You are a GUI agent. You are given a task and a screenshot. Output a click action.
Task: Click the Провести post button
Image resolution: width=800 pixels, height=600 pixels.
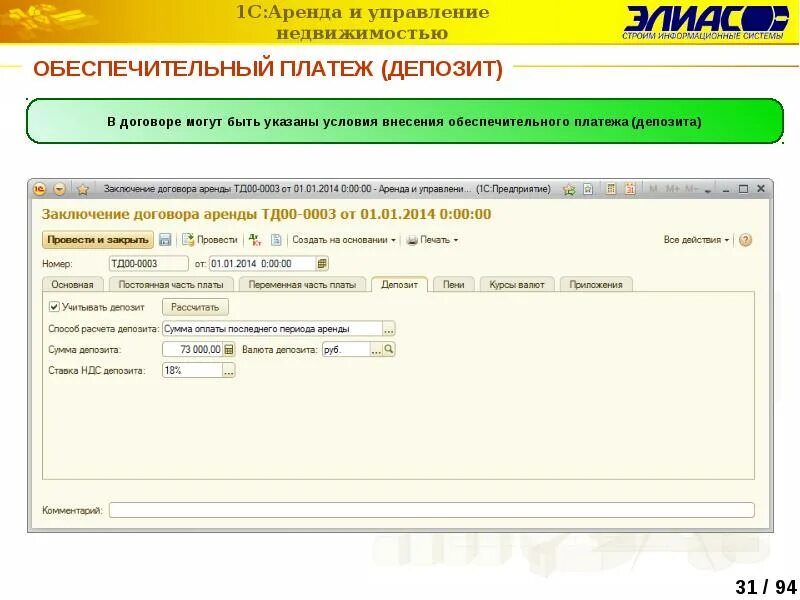(x=210, y=240)
